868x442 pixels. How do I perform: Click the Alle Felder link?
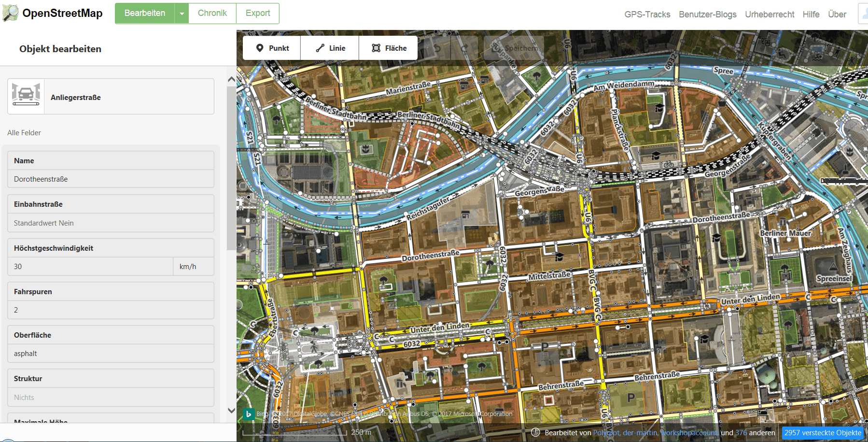(24, 132)
